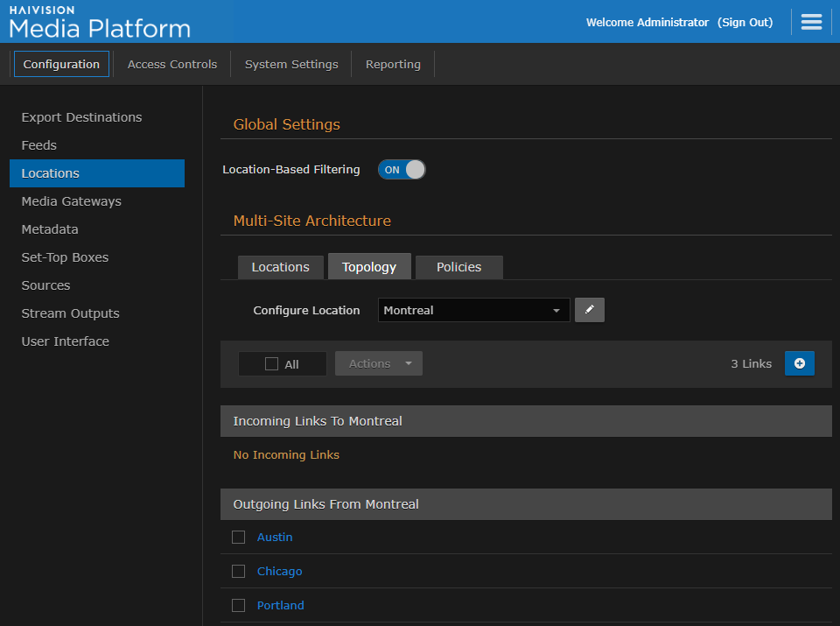This screenshot has width=840, height=626.
Task: Expand the Actions dropdown menu
Action: (378, 363)
